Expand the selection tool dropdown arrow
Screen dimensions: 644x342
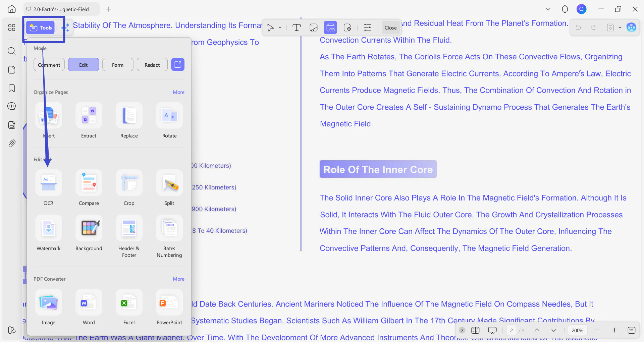coord(280,28)
